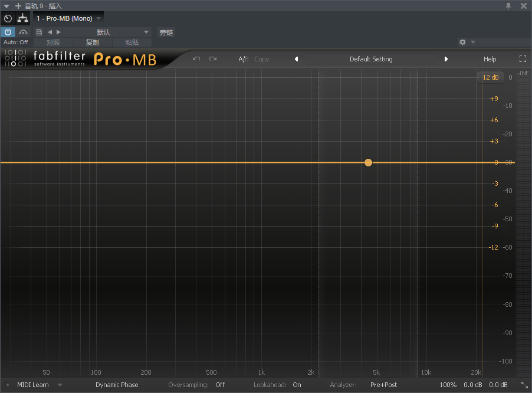Toggle Lookahead On setting
This screenshot has width=532, height=393.
tap(297, 385)
